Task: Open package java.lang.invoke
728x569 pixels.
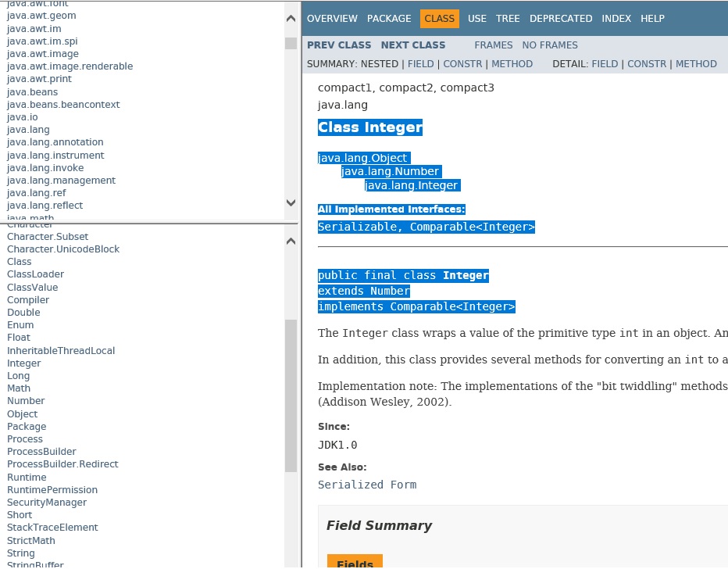Action: (x=45, y=168)
